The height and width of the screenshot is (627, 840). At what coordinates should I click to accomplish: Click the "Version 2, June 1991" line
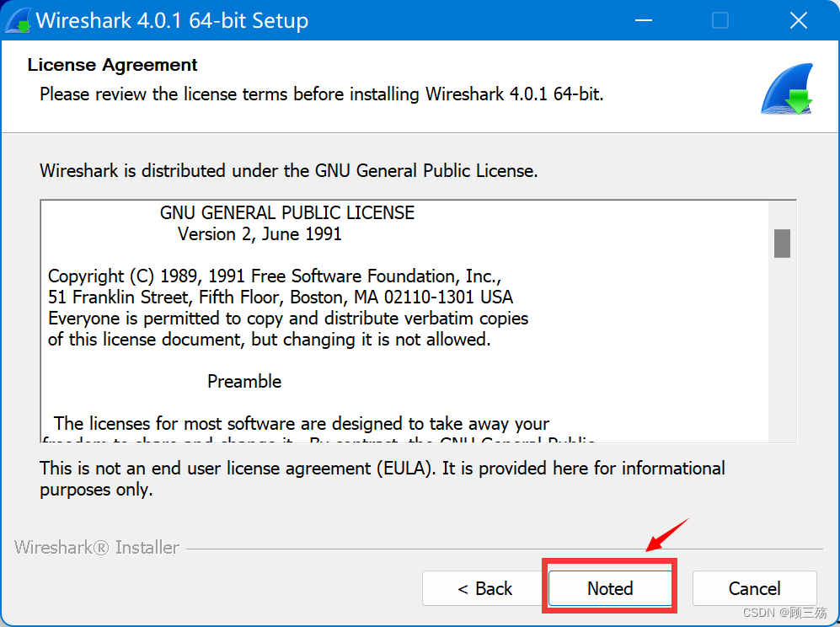(x=259, y=234)
